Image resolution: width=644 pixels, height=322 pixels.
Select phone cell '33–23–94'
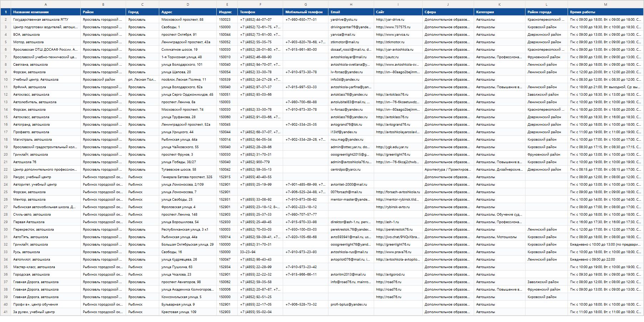[260, 252]
